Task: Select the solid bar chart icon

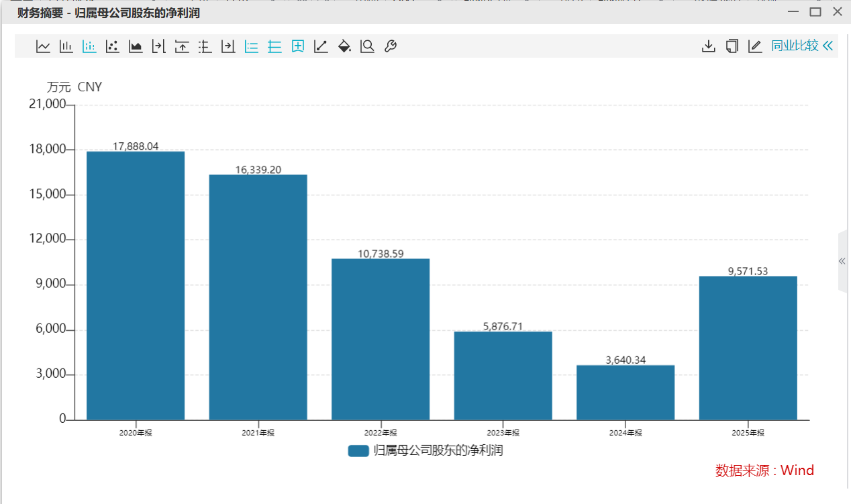Action: [66, 46]
